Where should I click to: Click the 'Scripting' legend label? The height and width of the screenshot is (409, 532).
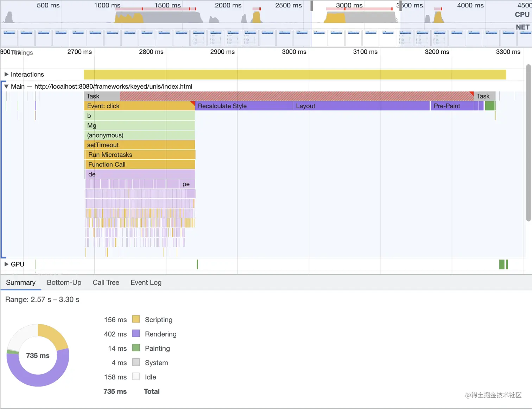click(159, 320)
